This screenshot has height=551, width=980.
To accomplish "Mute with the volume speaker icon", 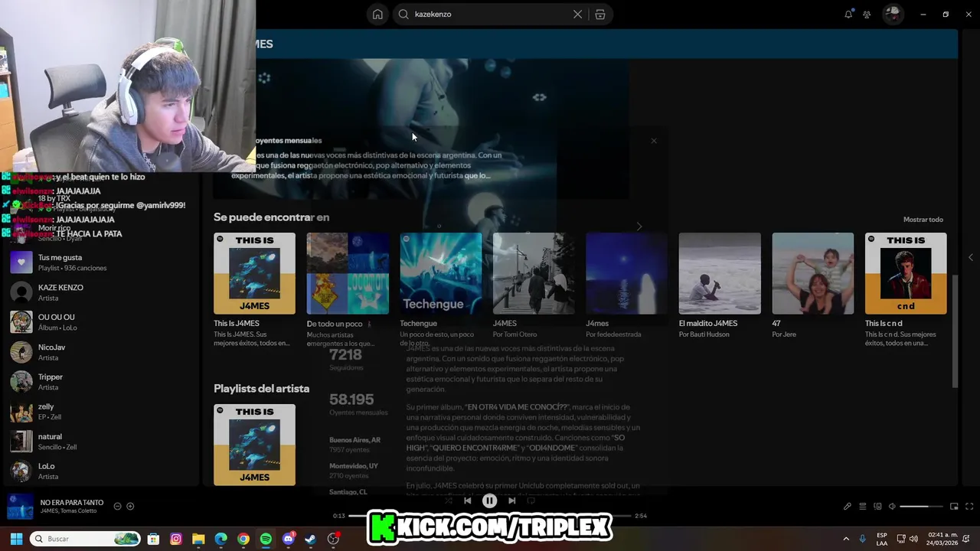I will pos(892,506).
